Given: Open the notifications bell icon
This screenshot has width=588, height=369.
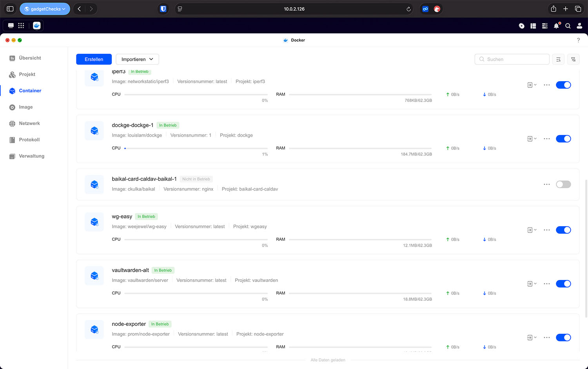Looking at the screenshot, I should coord(556,26).
